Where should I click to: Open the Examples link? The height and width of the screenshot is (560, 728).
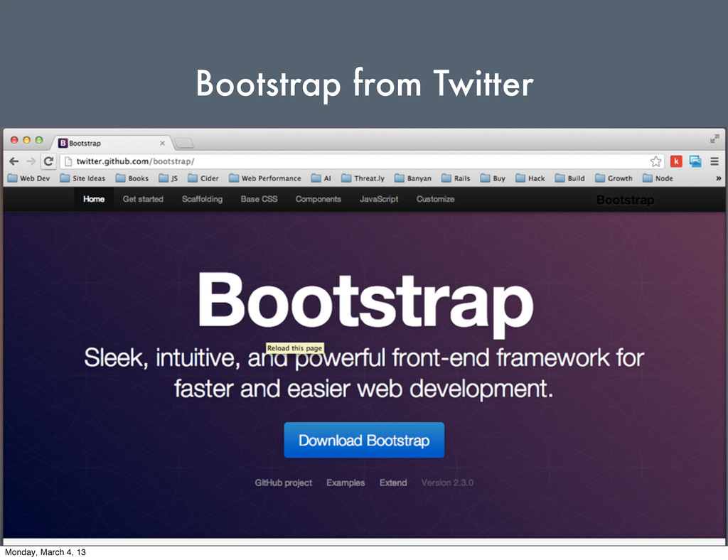pyautogui.click(x=346, y=483)
